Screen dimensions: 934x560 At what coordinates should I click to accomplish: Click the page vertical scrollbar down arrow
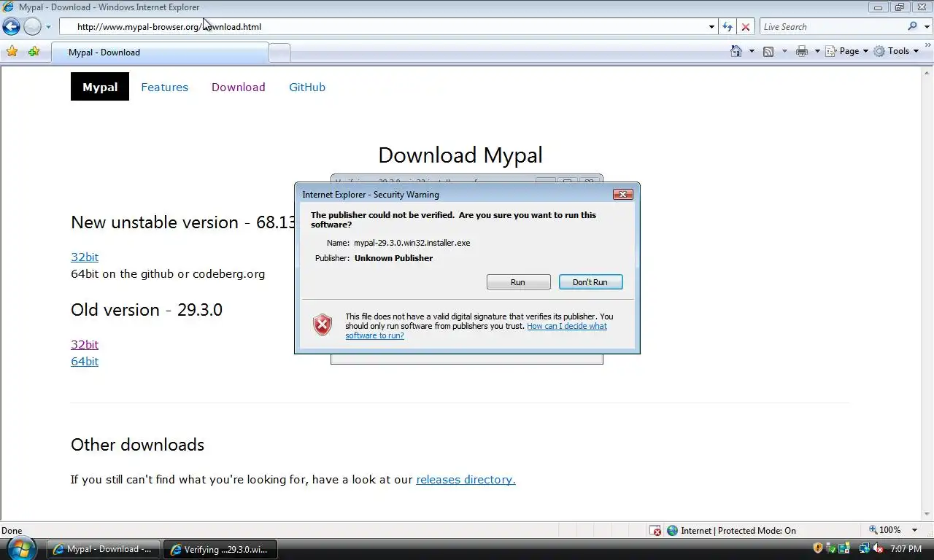coord(928,515)
